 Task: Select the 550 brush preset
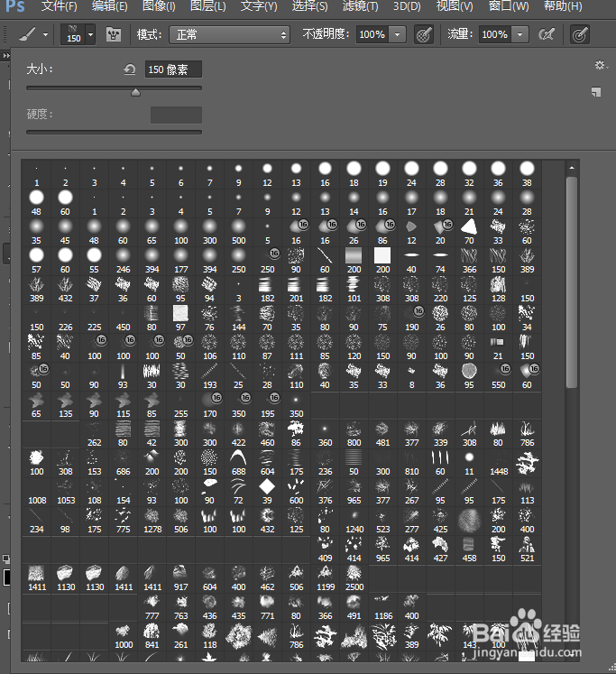[x=498, y=376]
